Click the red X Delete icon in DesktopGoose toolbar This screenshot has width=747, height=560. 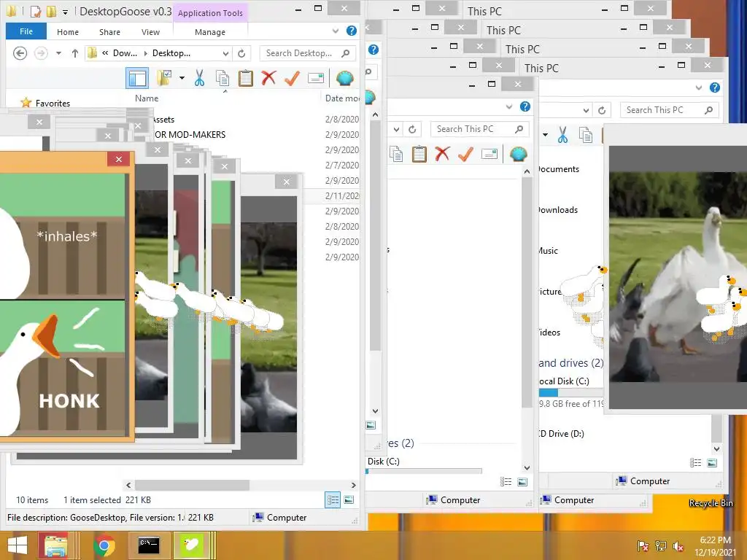tap(268, 77)
